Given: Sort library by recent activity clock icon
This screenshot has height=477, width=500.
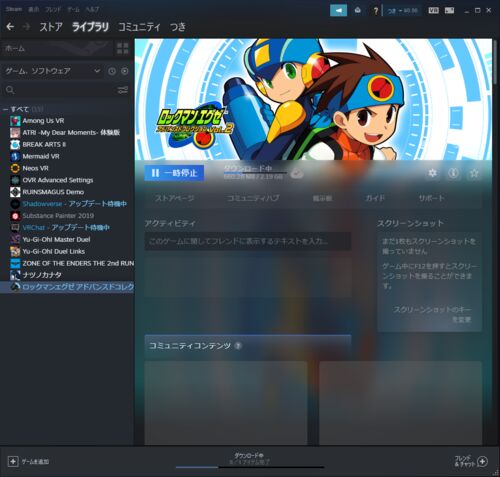Looking at the screenshot, I should [x=112, y=71].
